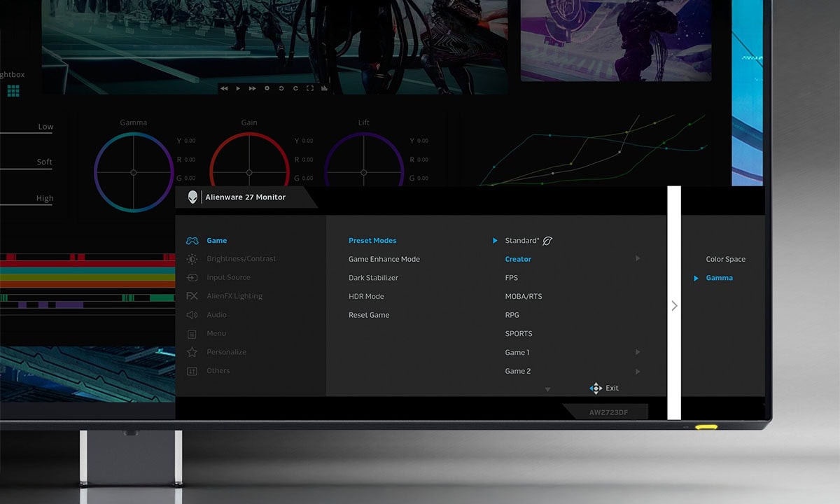The image size is (840, 504).
Task: Click the teal grid icon near lightbox
Action: [x=13, y=91]
